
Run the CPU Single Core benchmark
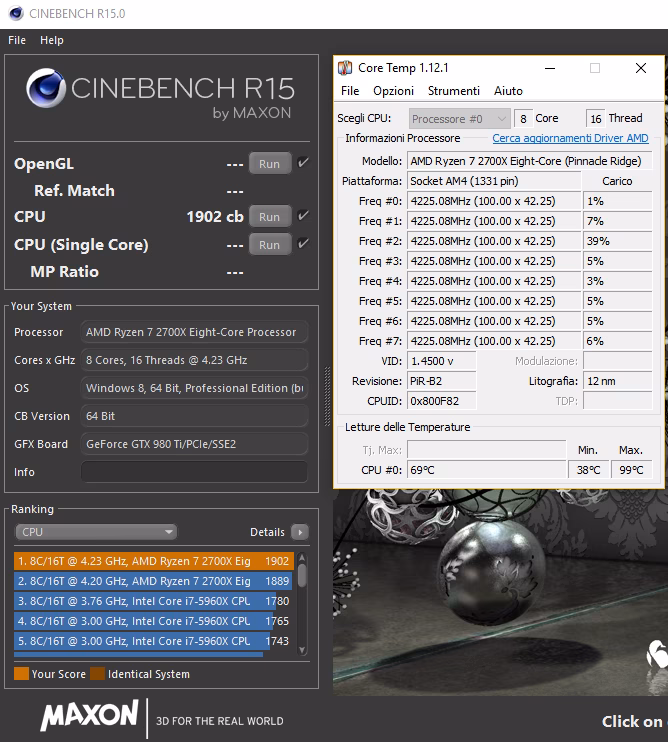click(270, 245)
